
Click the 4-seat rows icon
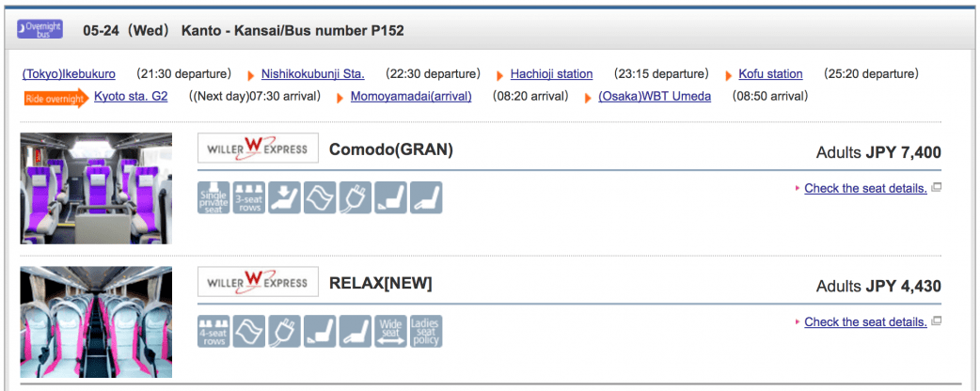tap(213, 332)
